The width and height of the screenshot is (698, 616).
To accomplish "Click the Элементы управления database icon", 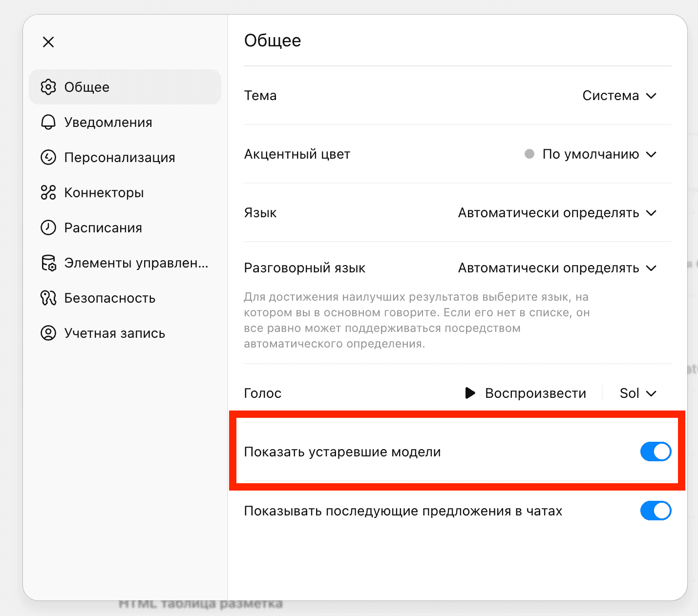I will (x=48, y=263).
